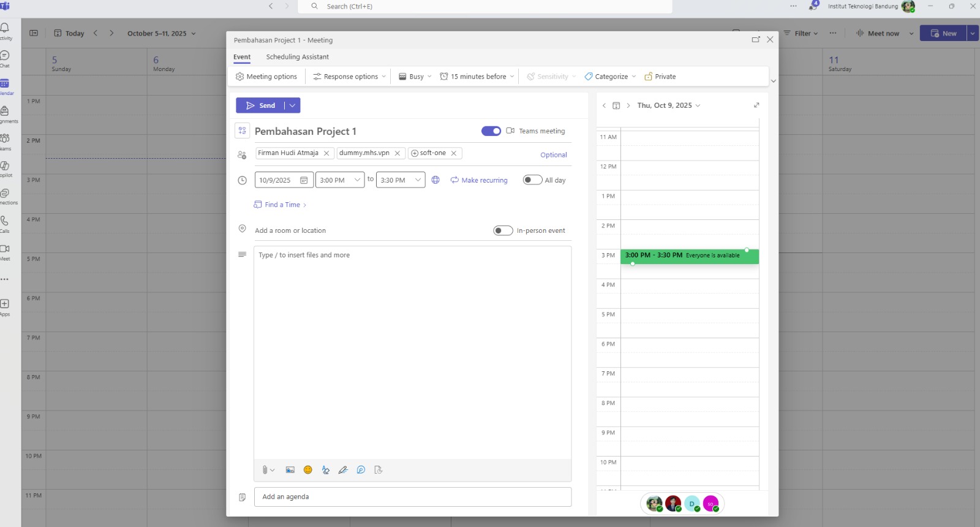The image size is (980, 527).
Task: Click the time zone globe icon
Action: pos(435,180)
